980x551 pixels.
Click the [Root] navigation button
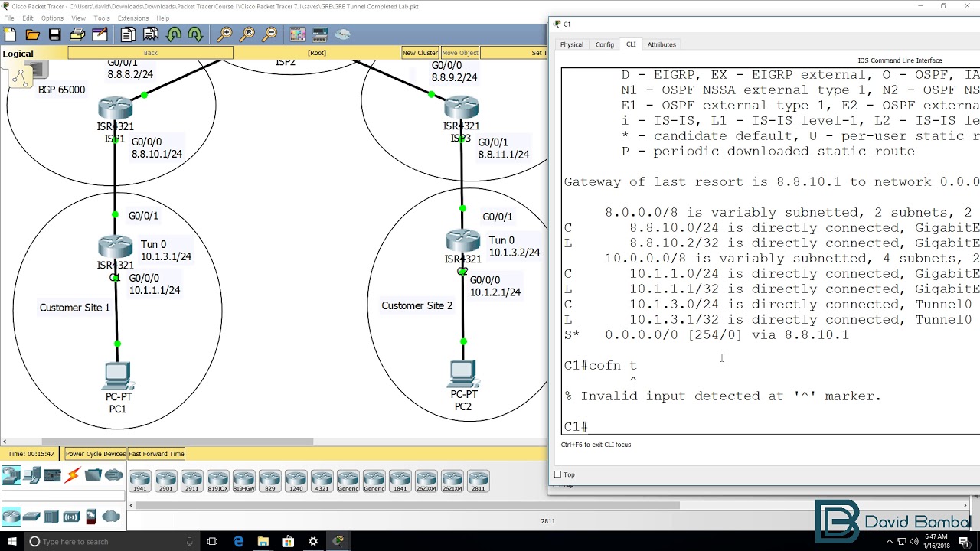point(317,53)
